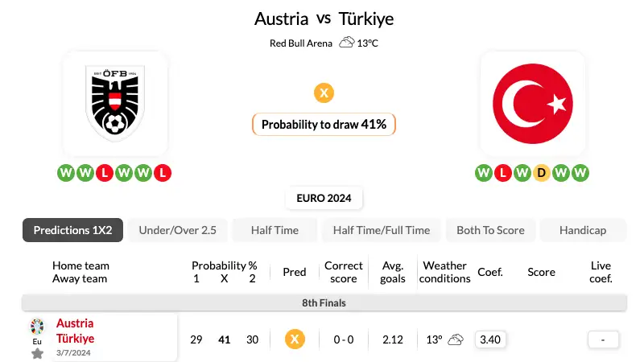Select the Predictions 1X2 tab

(72, 230)
